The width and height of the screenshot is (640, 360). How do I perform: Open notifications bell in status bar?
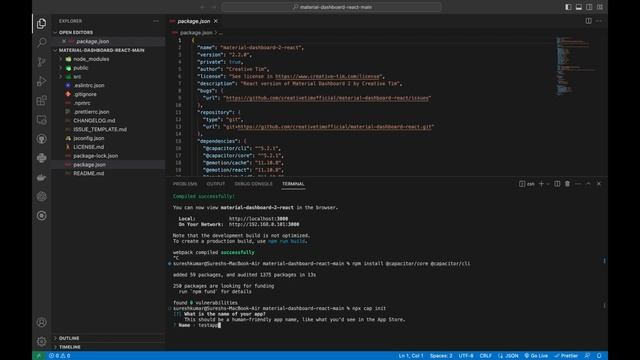tap(599, 356)
